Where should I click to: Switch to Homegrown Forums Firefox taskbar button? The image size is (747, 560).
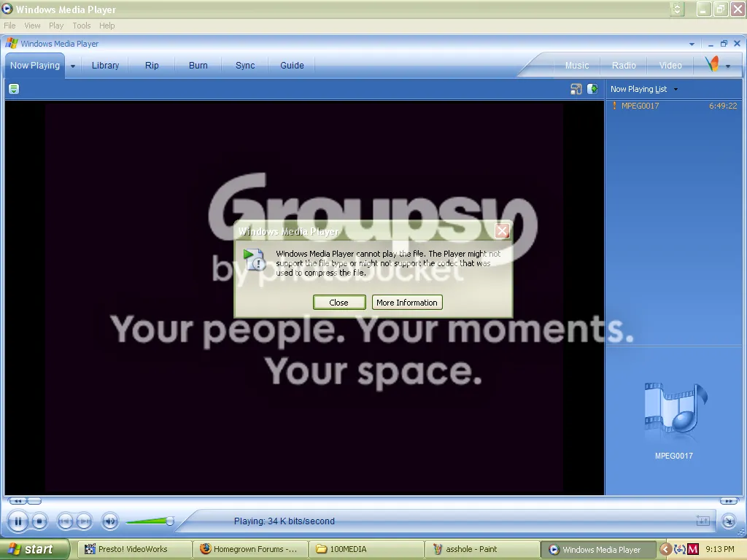(250, 549)
